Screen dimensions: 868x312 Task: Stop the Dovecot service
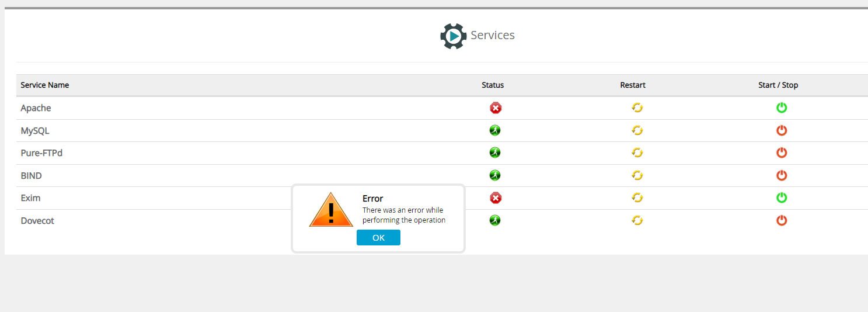[x=782, y=220]
